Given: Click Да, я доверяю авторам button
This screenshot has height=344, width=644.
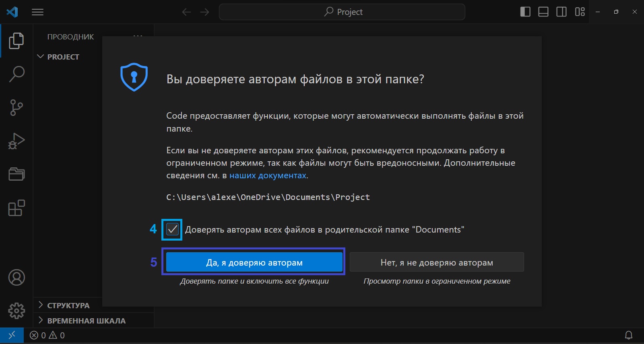Looking at the screenshot, I should tap(254, 262).
